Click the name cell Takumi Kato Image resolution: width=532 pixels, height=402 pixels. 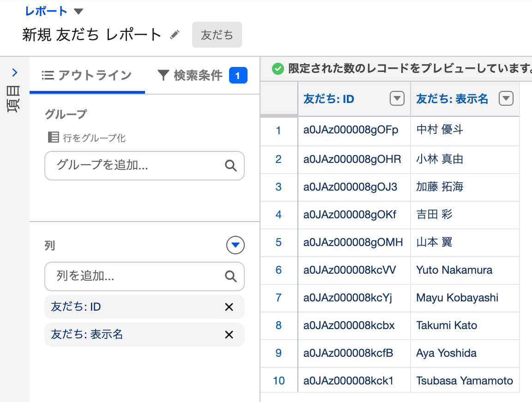tap(465, 326)
